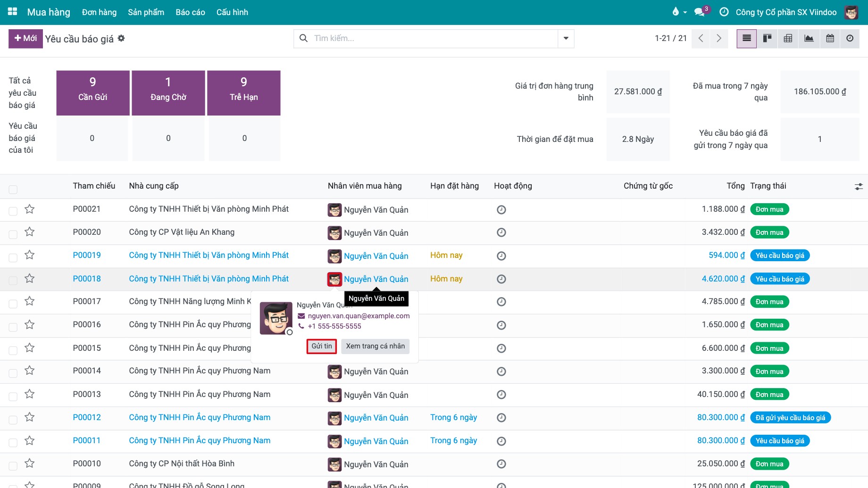Switch to kanban view
The height and width of the screenshot is (488, 868).
pos(768,38)
